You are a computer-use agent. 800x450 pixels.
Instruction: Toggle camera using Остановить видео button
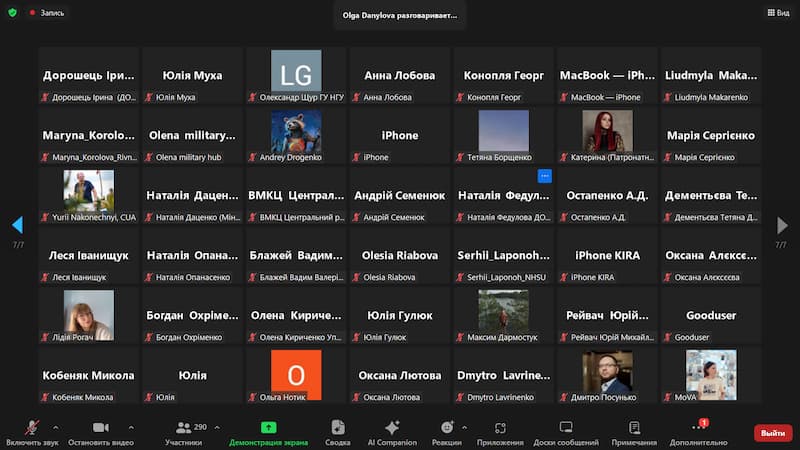click(100, 428)
